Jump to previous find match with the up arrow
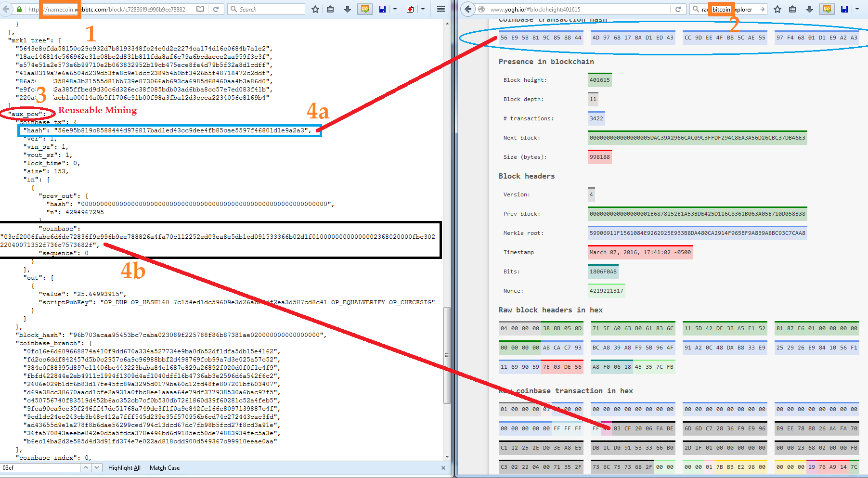The width and height of the screenshot is (868, 478). pyautogui.click(x=86, y=467)
